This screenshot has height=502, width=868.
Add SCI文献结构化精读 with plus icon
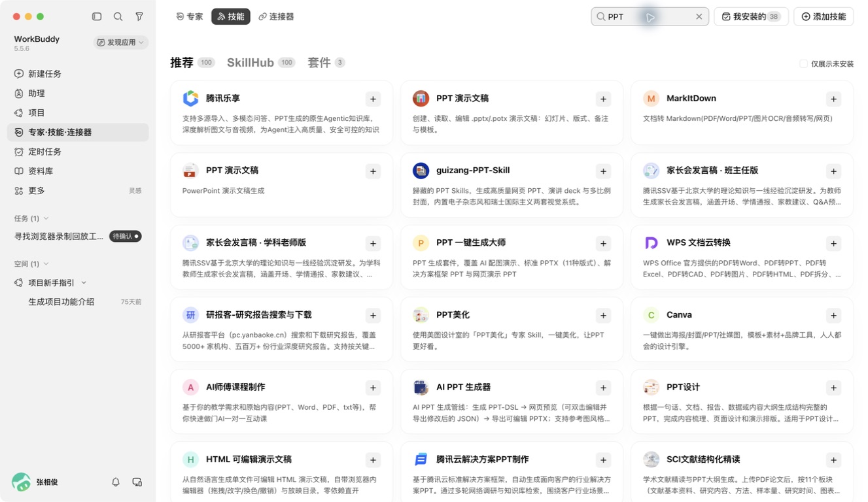[833, 460]
